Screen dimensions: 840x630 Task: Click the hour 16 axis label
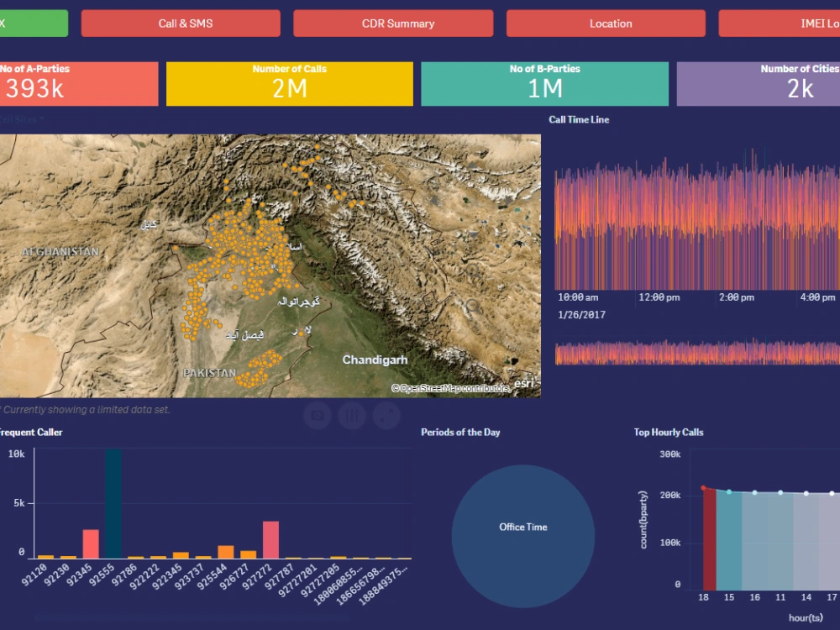pos(755,597)
